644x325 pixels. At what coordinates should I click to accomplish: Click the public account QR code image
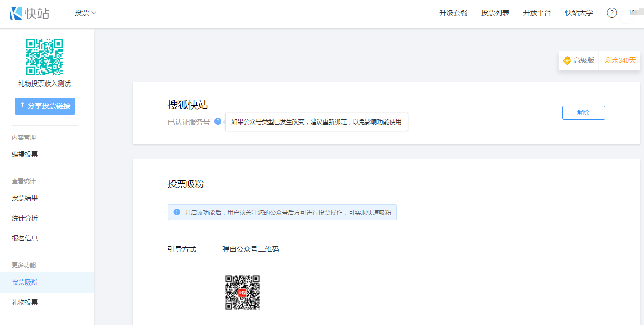(x=242, y=293)
